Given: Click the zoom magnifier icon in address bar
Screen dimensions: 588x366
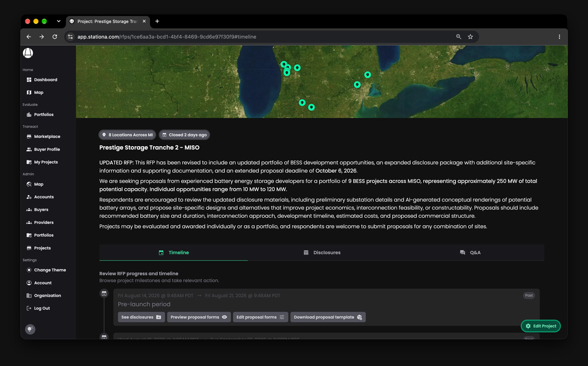Looking at the screenshot, I should [459, 37].
